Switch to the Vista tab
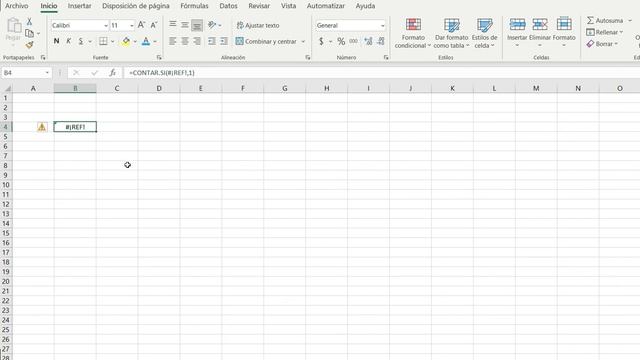This screenshot has width=640, height=360. pyautogui.click(x=289, y=6)
